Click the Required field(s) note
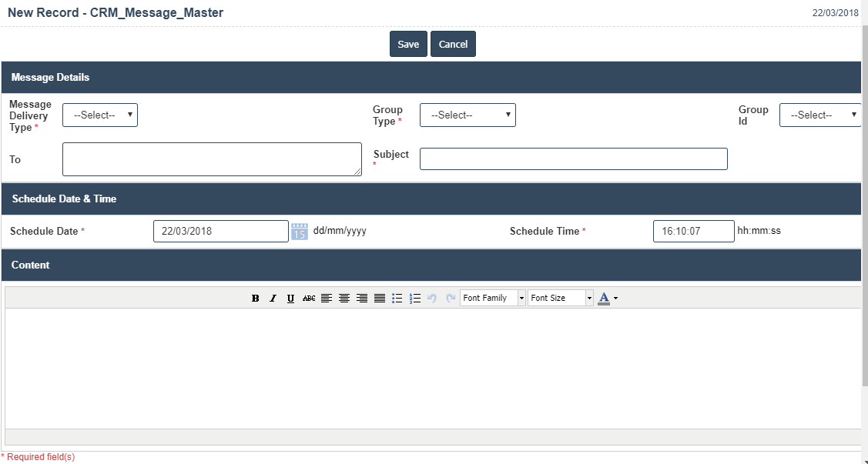 38,457
